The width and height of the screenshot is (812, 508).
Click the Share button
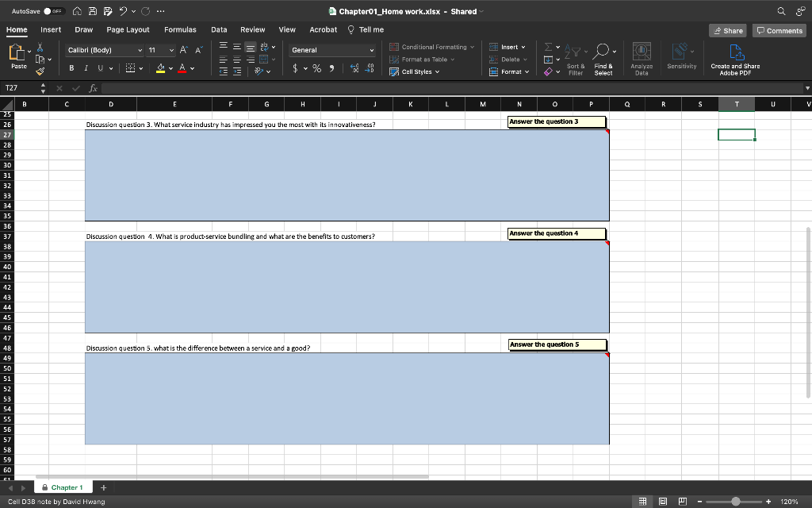[728, 31]
